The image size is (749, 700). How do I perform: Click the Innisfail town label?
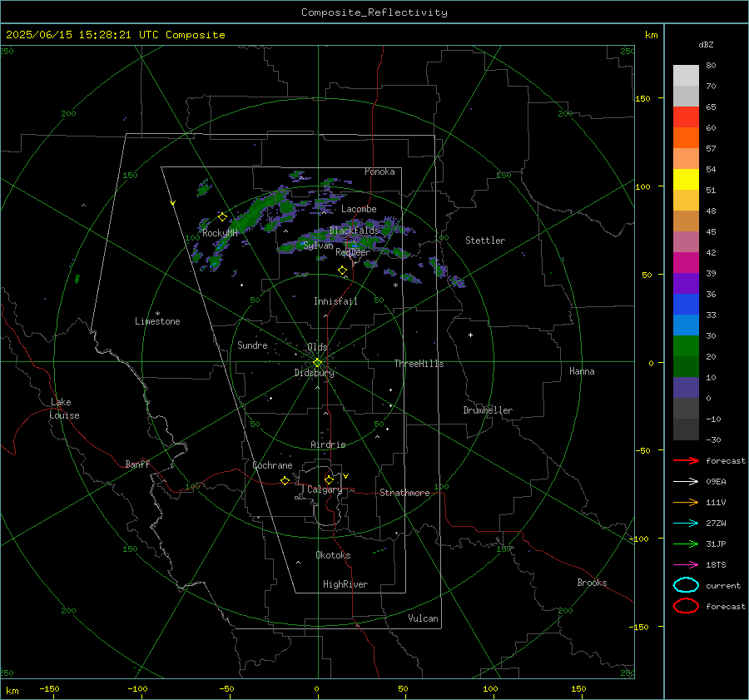point(335,301)
